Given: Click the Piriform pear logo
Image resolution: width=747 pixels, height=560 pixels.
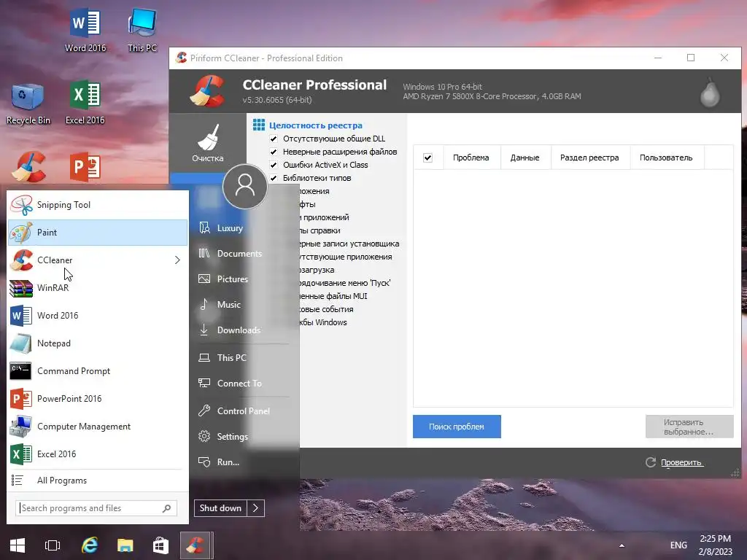Looking at the screenshot, I should [710, 93].
